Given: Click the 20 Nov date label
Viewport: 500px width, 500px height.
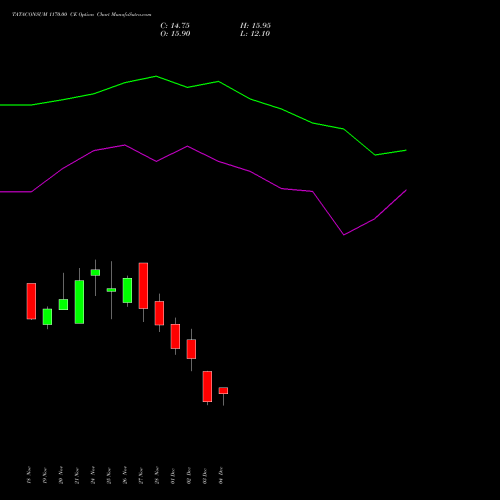Looking at the screenshot, I should click(x=61, y=475).
